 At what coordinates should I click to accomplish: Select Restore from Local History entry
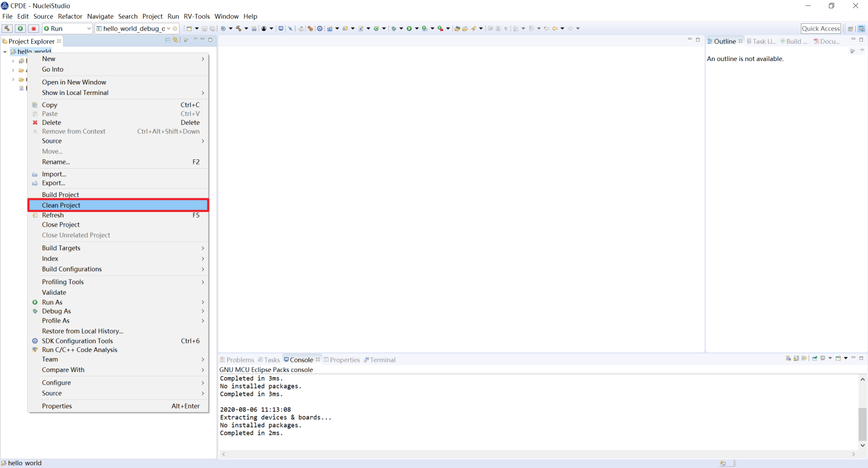(118, 331)
